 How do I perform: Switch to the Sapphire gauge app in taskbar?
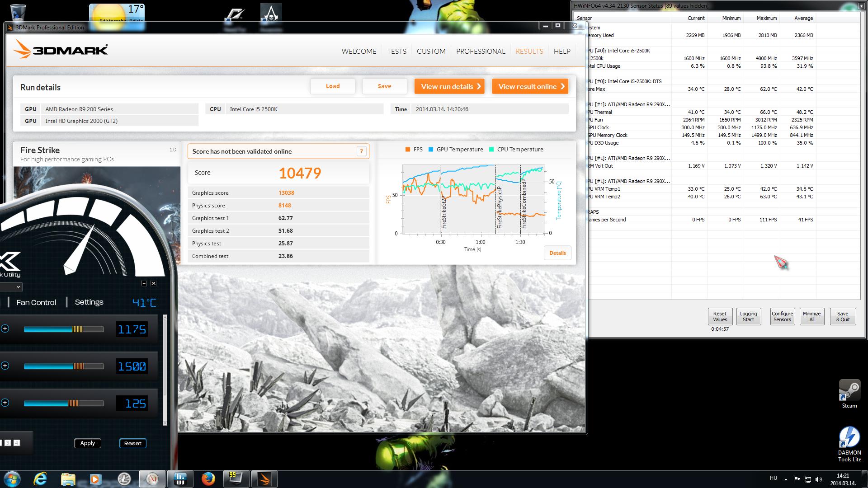click(x=152, y=479)
